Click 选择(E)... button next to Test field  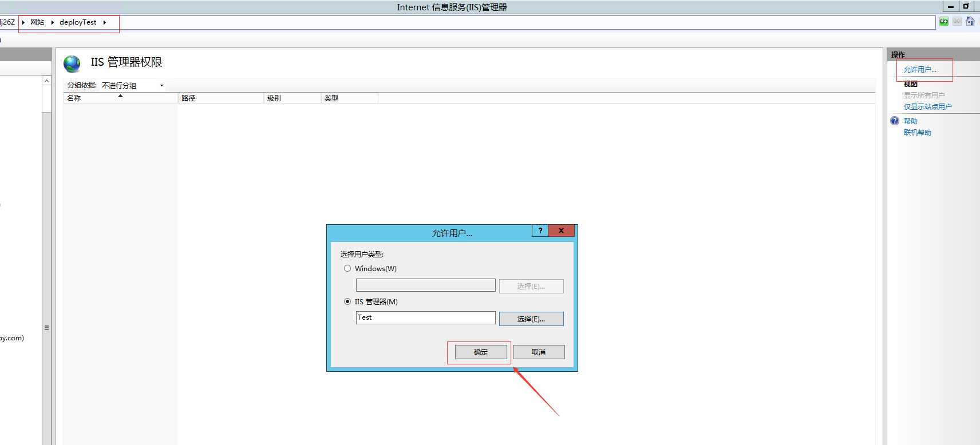coord(531,319)
